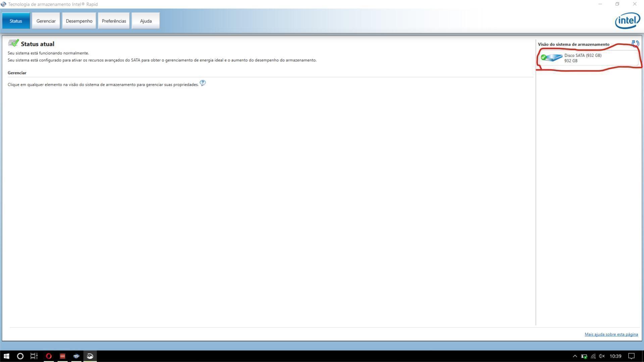
Task: Select the Disco SATA (932 GB) drive
Action: coord(589,58)
